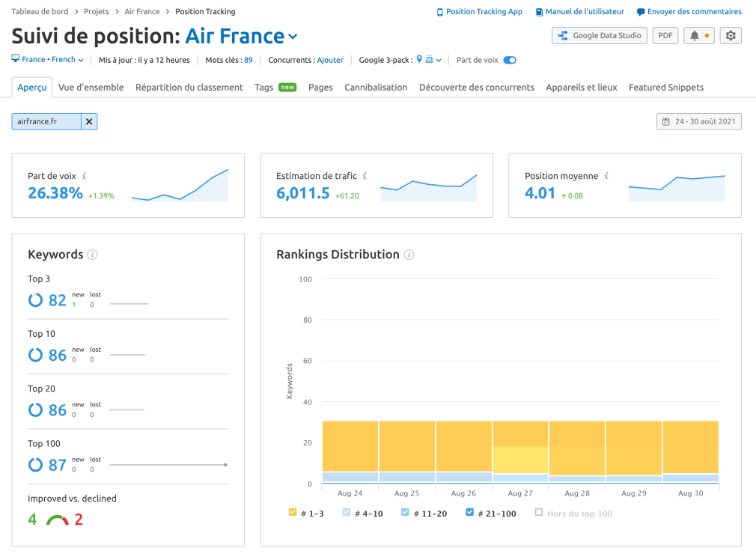The image size is (756, 554).
Task: Open Répartition du classement tab
Action: pos(189,88)
